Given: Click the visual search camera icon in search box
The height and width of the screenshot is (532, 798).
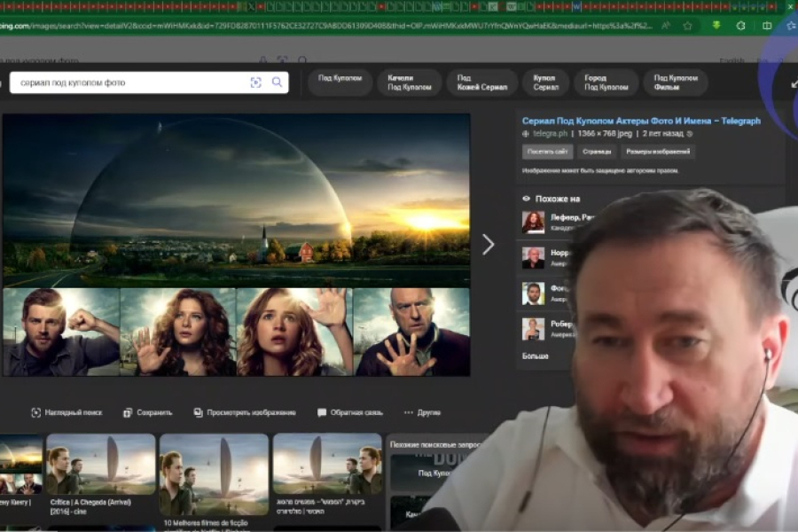Looking at the screenshot, I should [x=255, y=82].
